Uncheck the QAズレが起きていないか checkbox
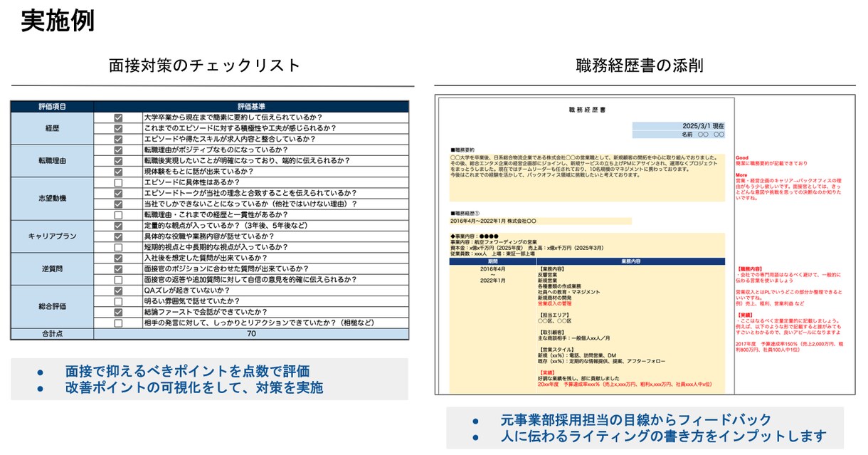 tap(118, 291)
